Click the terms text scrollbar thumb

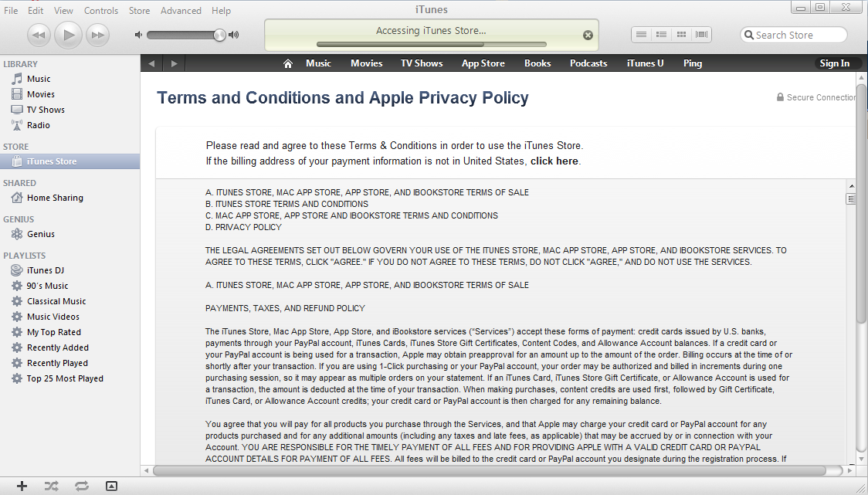(x=851, y=198)
